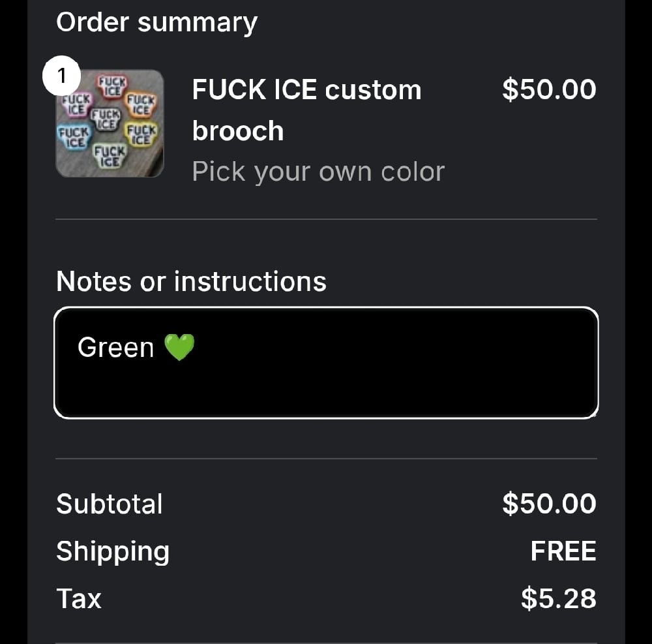Click the Pick your own color variant text
Screen dimensions: 652x644
[318, 172]
